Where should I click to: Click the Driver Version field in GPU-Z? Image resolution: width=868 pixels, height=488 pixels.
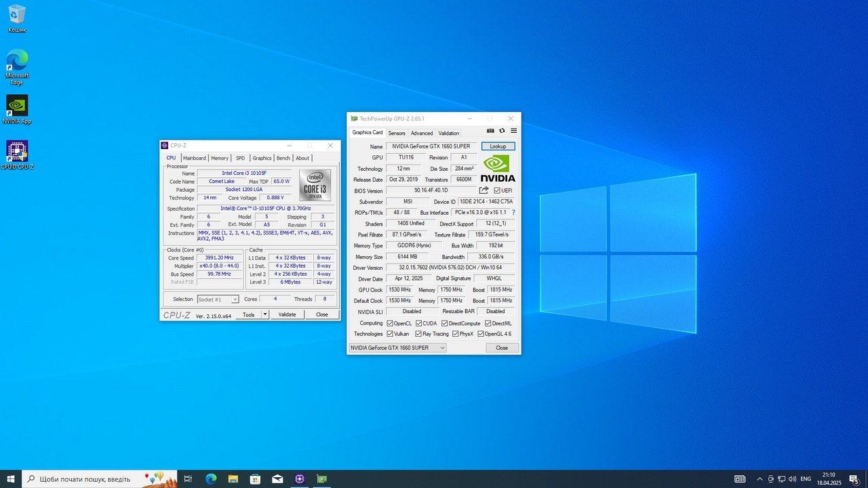(450, 268)
